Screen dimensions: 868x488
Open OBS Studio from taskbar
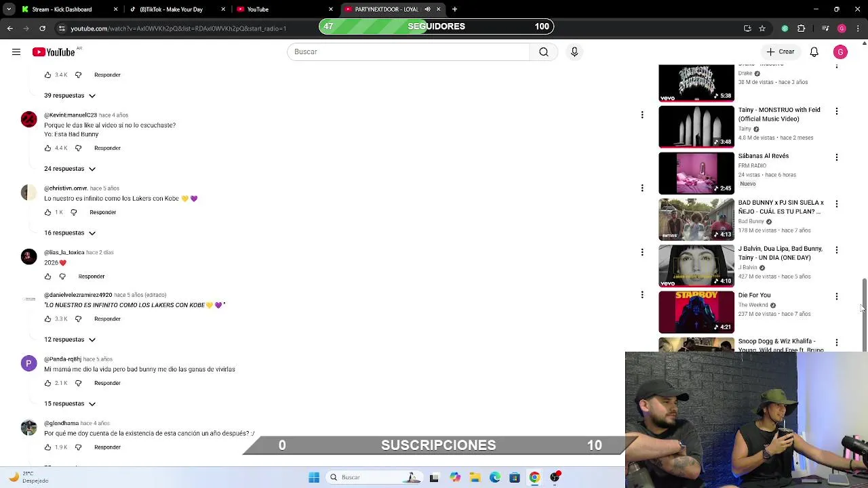click(x=555, y=478)
